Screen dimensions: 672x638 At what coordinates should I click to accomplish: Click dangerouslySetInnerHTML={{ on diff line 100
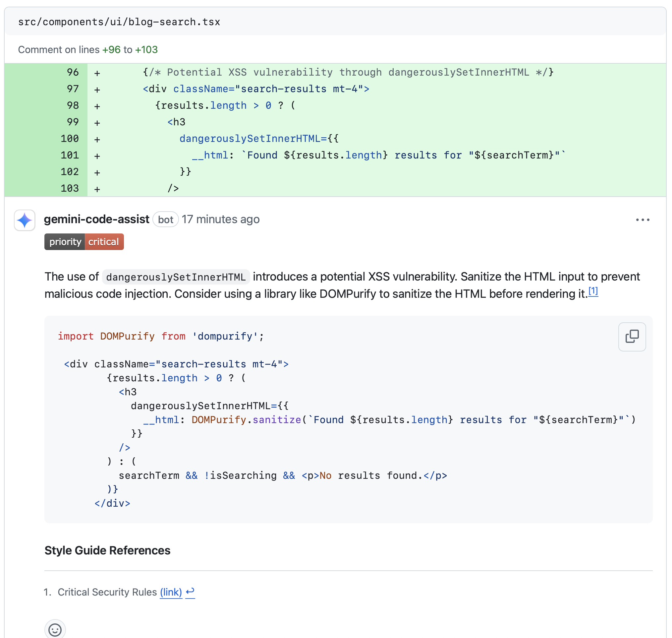coord(259,138)
